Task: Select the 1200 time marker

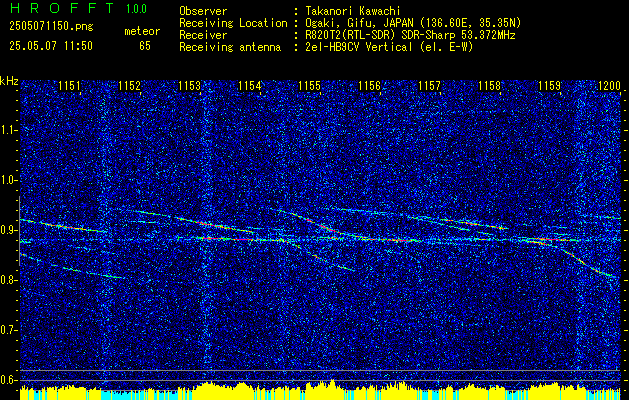Action: 609,85
